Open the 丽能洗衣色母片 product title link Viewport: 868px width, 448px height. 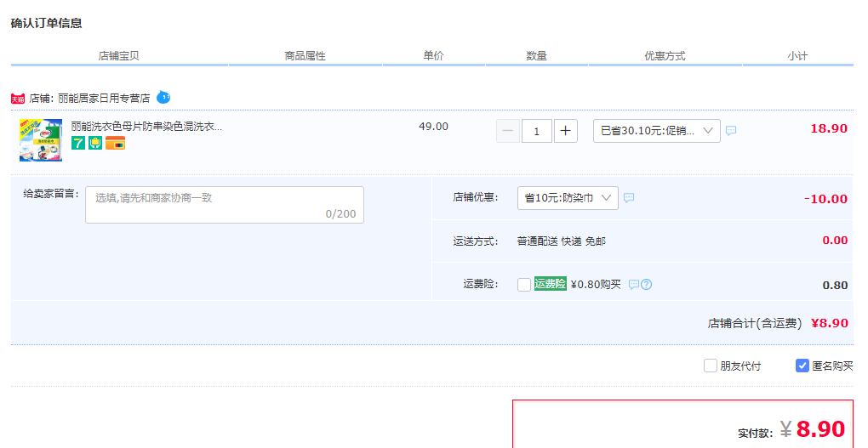(146, 127)
